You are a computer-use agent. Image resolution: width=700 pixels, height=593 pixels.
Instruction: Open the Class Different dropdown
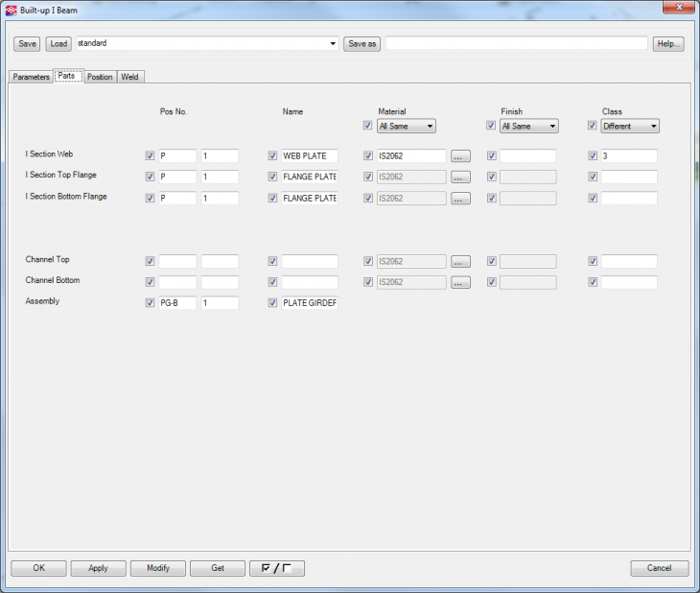630,126
